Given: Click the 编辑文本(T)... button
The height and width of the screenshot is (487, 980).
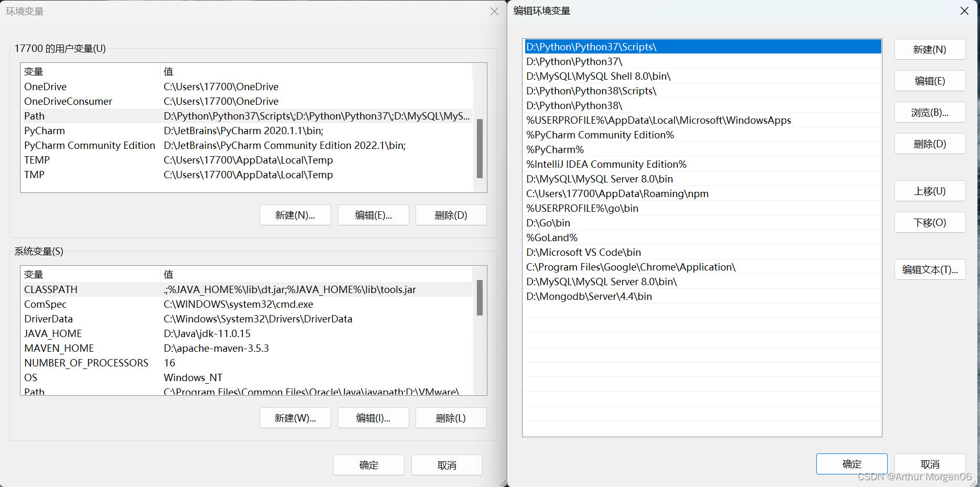Looking at the screenshot, I should (x=930, y=269).
